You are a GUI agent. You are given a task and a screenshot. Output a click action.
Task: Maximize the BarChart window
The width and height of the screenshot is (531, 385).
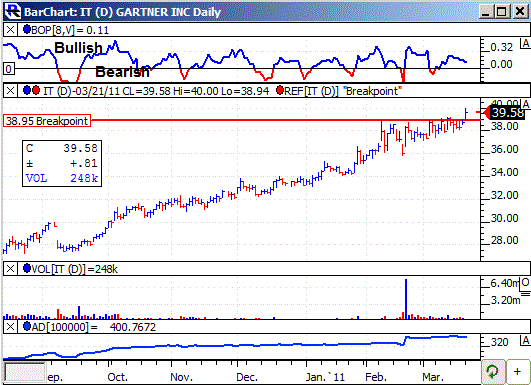(x=502, y=12)
